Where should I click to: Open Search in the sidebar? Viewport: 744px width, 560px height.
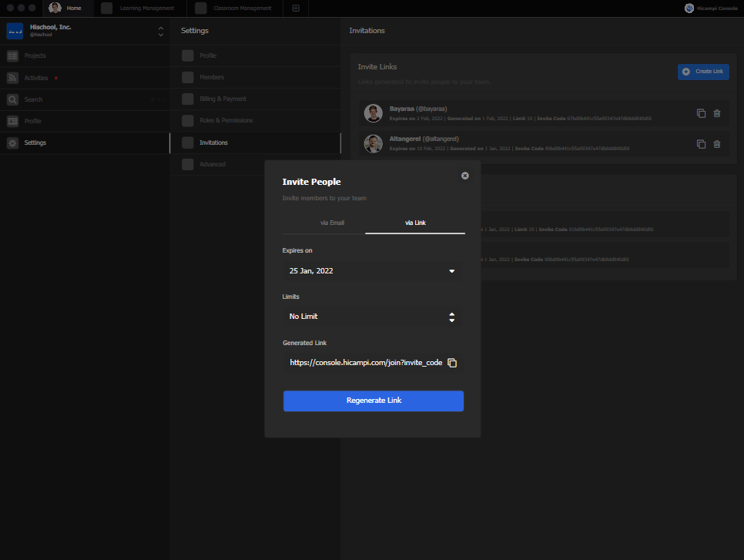pyautogui.click(x=33, y=99)
